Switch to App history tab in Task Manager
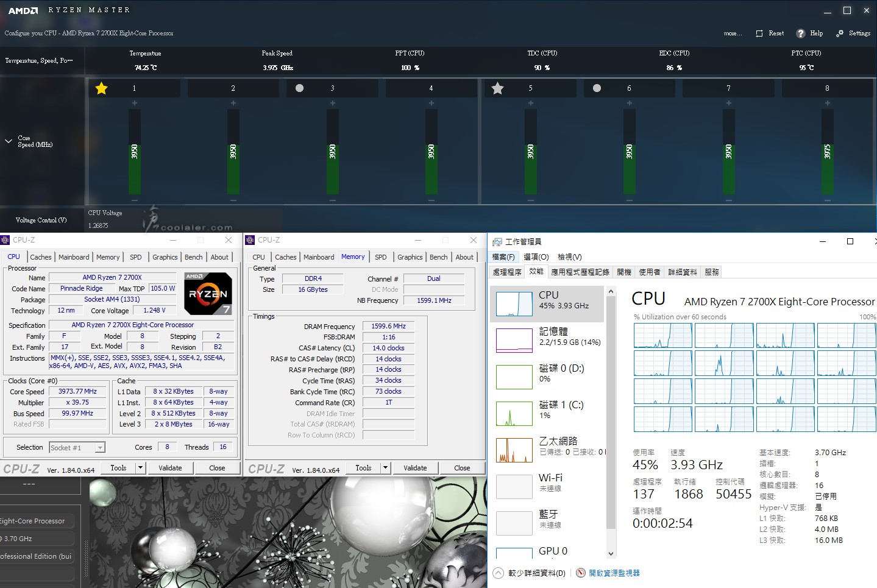This screenshot has width=877, height=588. (580, 272)
